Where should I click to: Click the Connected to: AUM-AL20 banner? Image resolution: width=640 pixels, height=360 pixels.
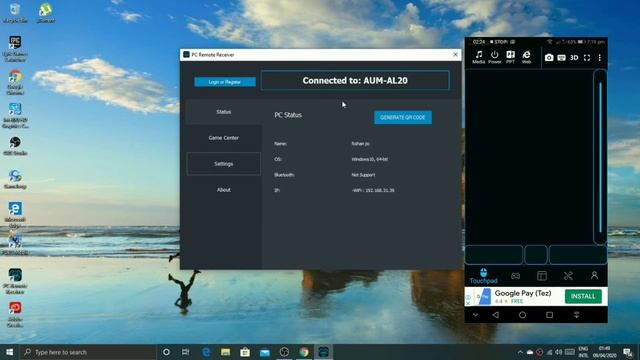355,80
